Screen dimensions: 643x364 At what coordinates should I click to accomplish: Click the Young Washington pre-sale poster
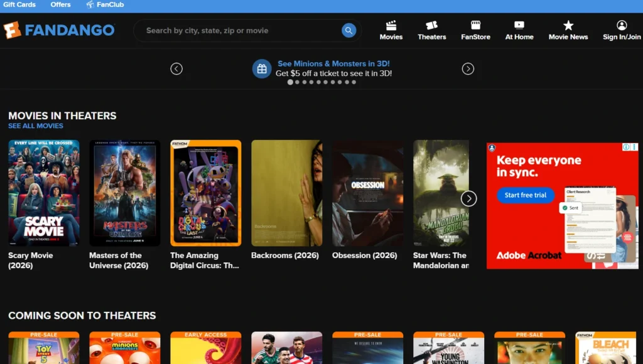448,348
